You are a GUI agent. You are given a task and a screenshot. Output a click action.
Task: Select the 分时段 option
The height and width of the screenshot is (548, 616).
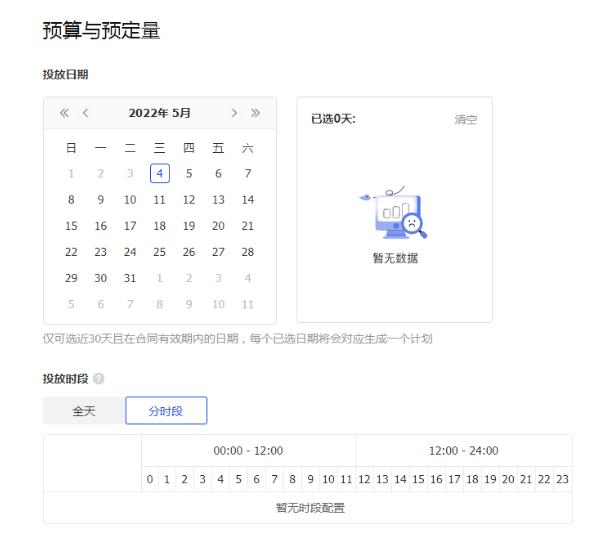pyautogui.click(x=166, y=411)
